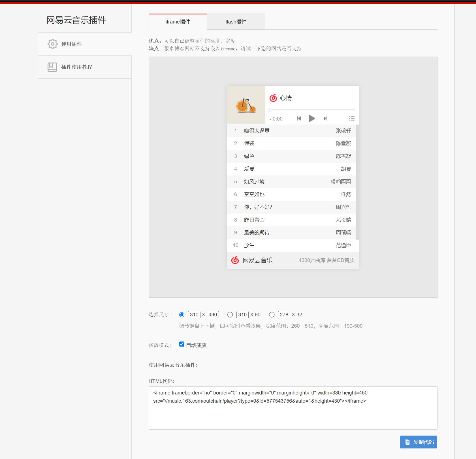Play track 5 如风过境
476x459 pixels.
pyautogui.click(x=291, y=182)
